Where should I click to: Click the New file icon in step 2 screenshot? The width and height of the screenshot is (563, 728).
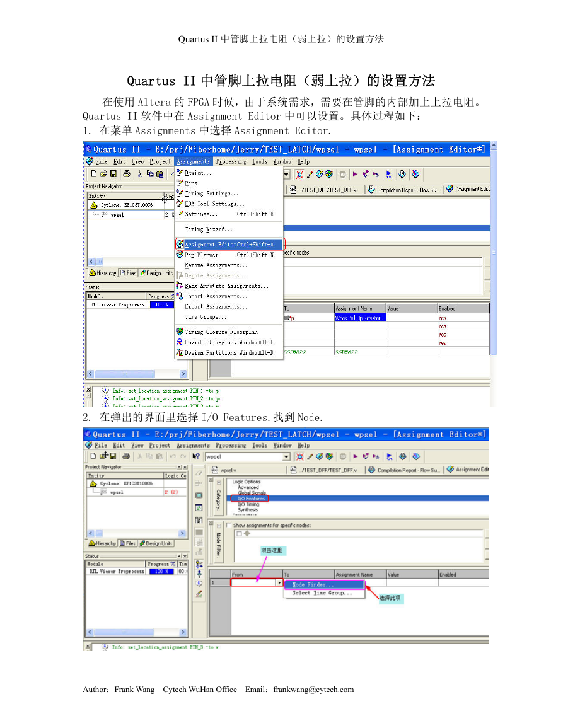93,456
